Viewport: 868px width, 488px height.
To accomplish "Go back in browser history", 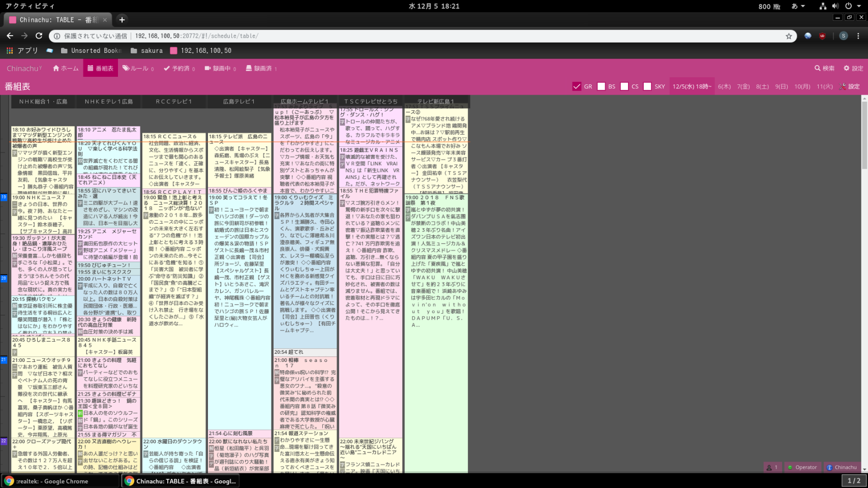I will (x=10, y=36).
